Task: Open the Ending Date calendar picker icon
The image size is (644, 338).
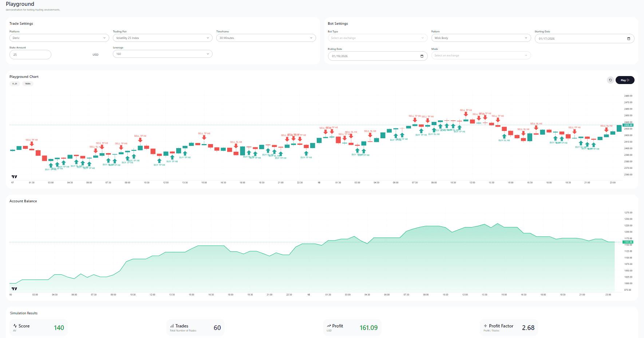Action: tap(422, 56)
